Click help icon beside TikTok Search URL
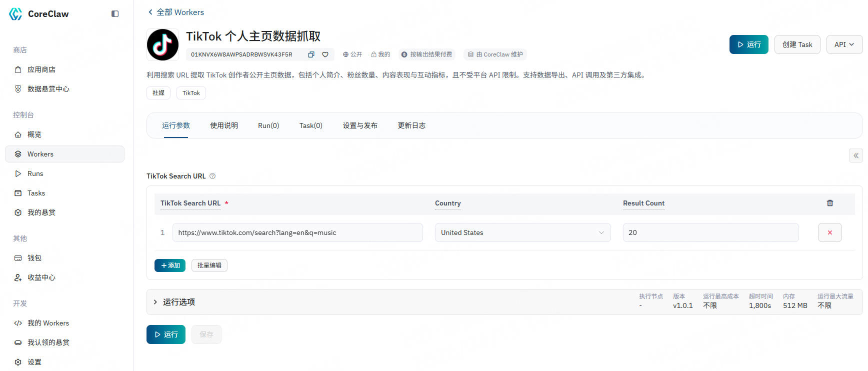Image resolution: width=868 pixels, height=371 pixels. point(212,176)
